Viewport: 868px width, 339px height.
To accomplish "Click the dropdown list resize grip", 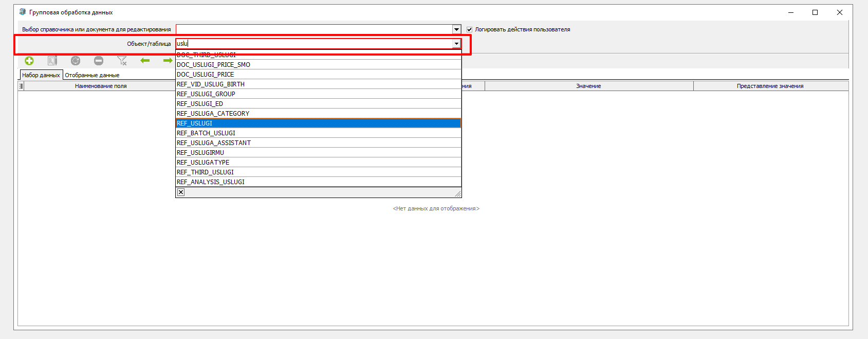I will (x=457, y=193).
